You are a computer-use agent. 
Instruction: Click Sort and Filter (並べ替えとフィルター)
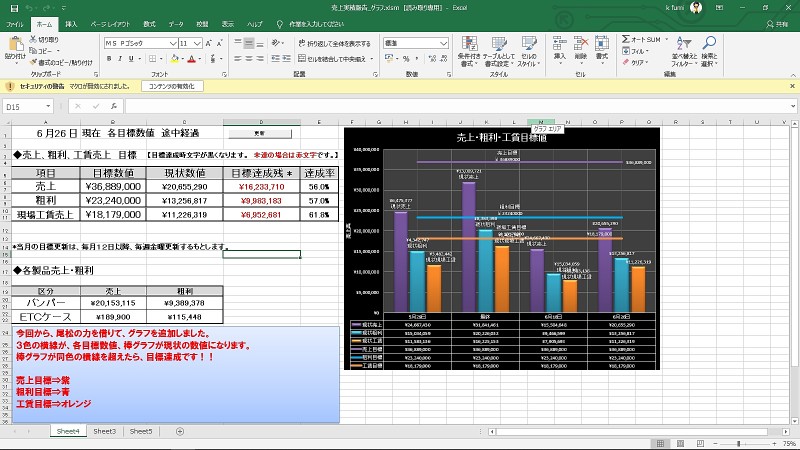tap(684, 50)
